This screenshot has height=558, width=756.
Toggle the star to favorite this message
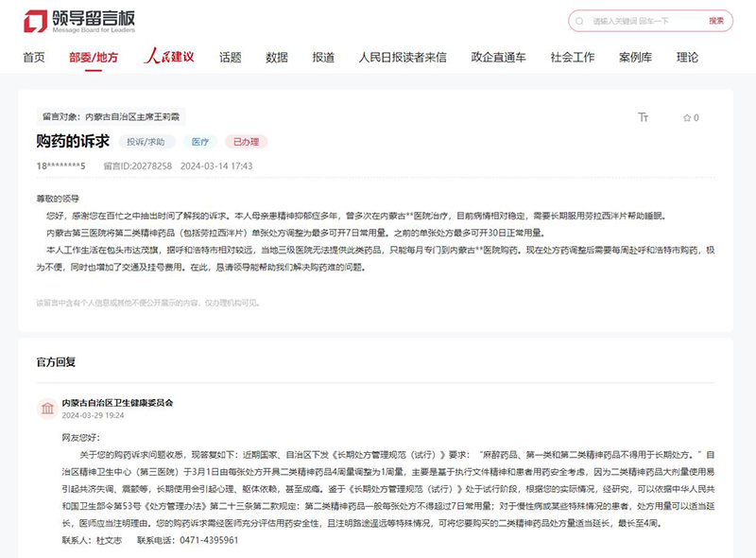(686, 117)
